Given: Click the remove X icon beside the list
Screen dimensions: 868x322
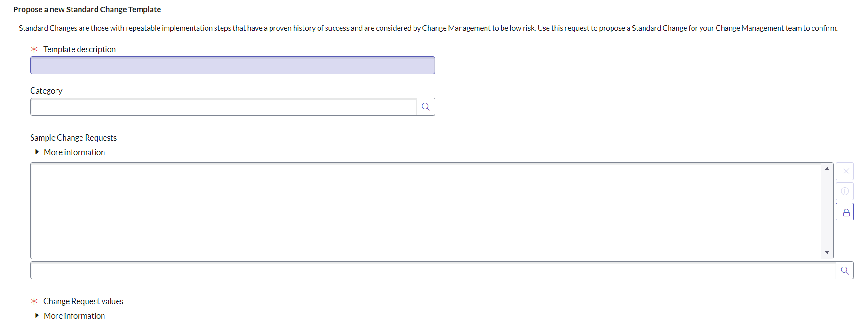Looking at the screenshot, I should [845, 171].
